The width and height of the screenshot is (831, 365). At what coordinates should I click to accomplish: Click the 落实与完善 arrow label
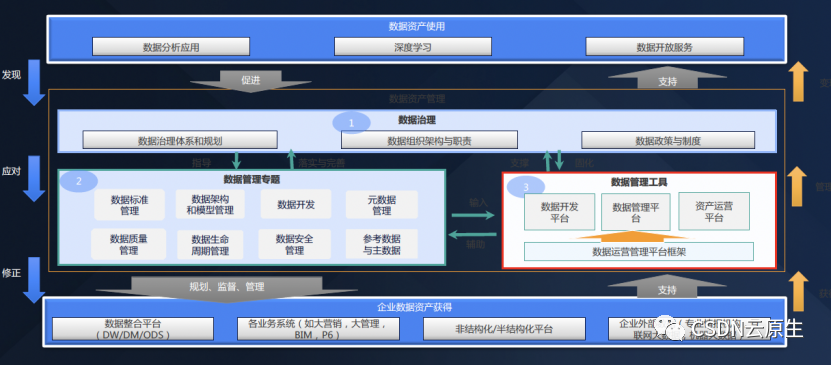click(322, 163)
